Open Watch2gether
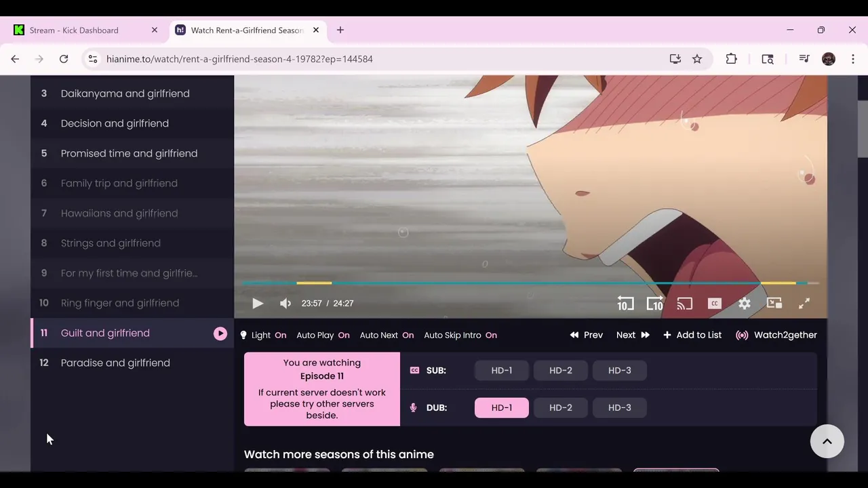868x488 pixels. click(776, 335)
